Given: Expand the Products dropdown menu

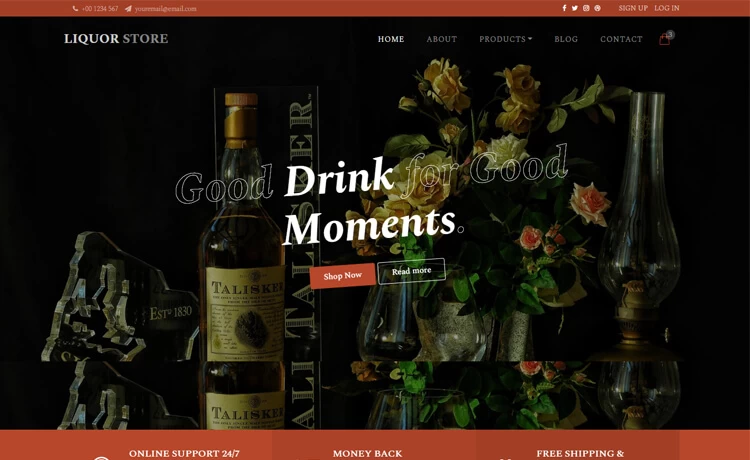Looking at the screenshot, I should 506,39.
